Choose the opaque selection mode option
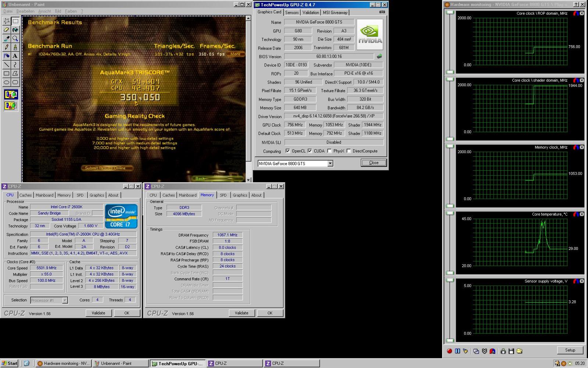This screenshot has height=368, width=588. [11, 95]
